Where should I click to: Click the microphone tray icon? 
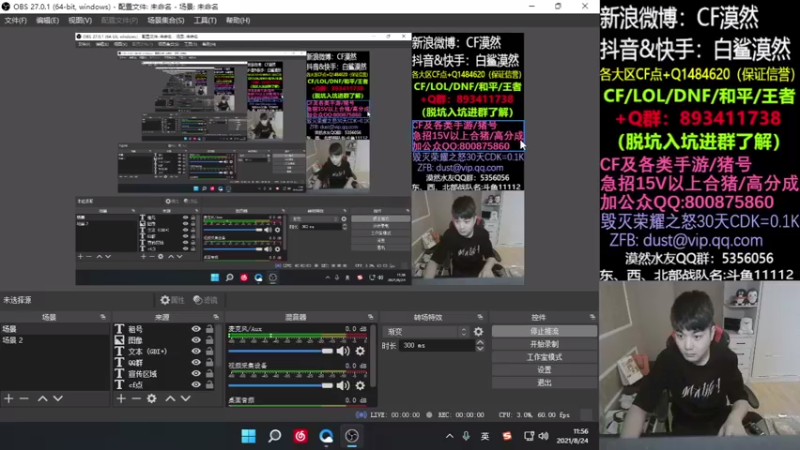tap(466, 436)
